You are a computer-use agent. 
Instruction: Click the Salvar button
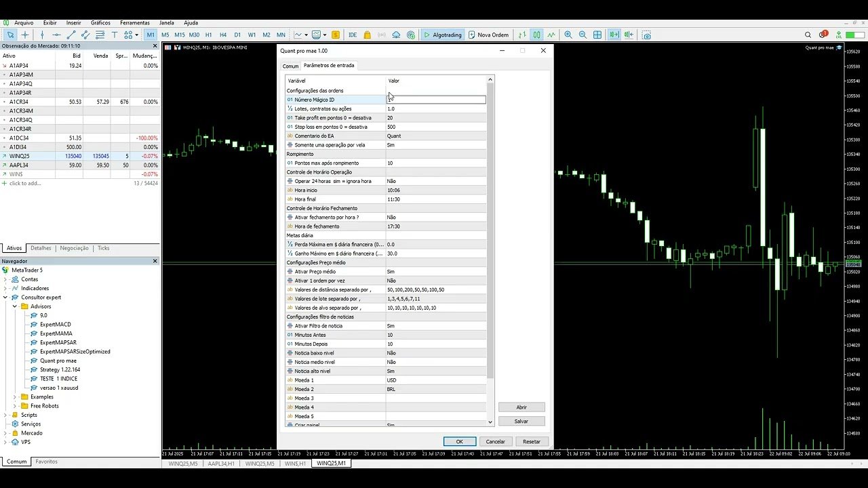521,421
